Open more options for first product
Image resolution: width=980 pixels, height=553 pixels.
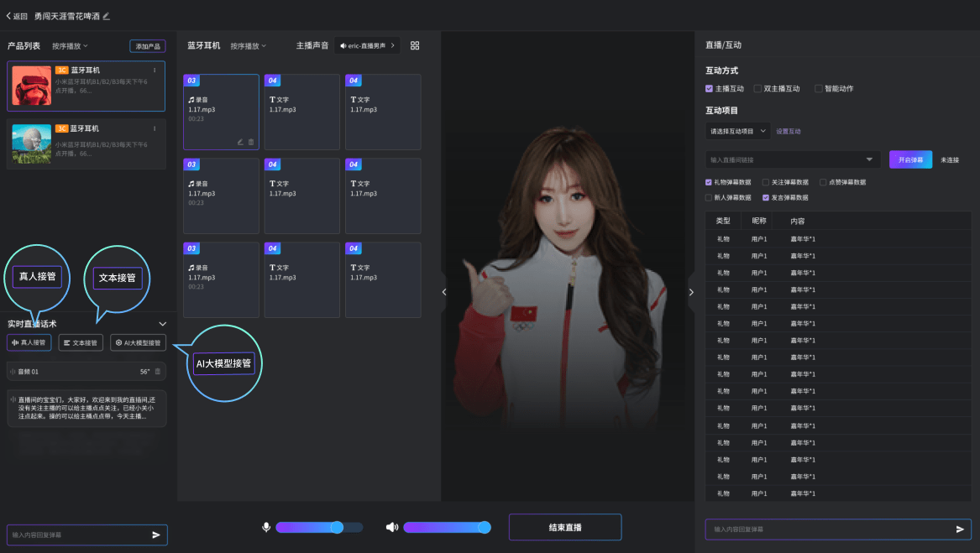pyautogui.click(x=155, y=70)
